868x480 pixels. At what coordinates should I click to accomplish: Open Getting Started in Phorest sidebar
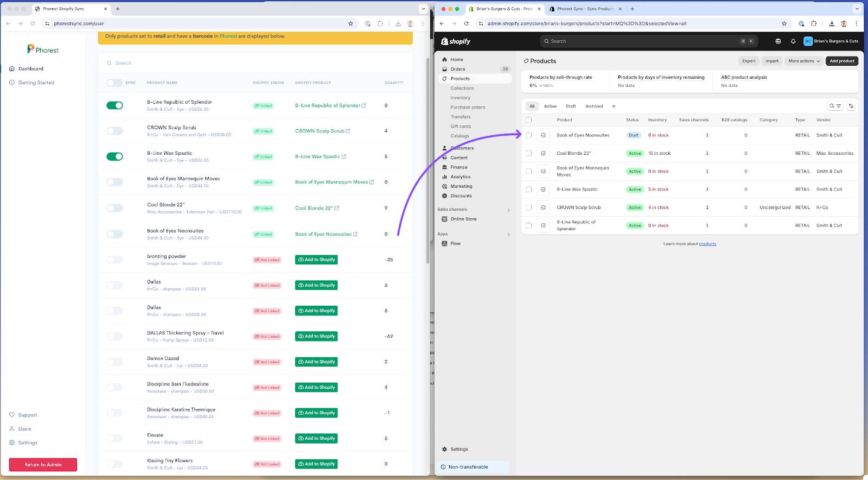coord(36,83)
